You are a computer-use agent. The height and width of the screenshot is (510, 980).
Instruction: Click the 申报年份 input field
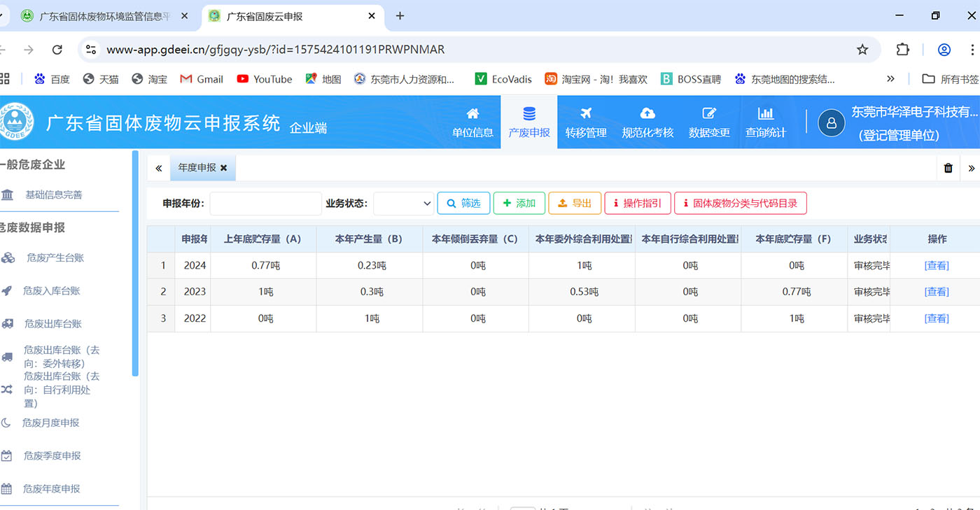(x=265, y=204)
